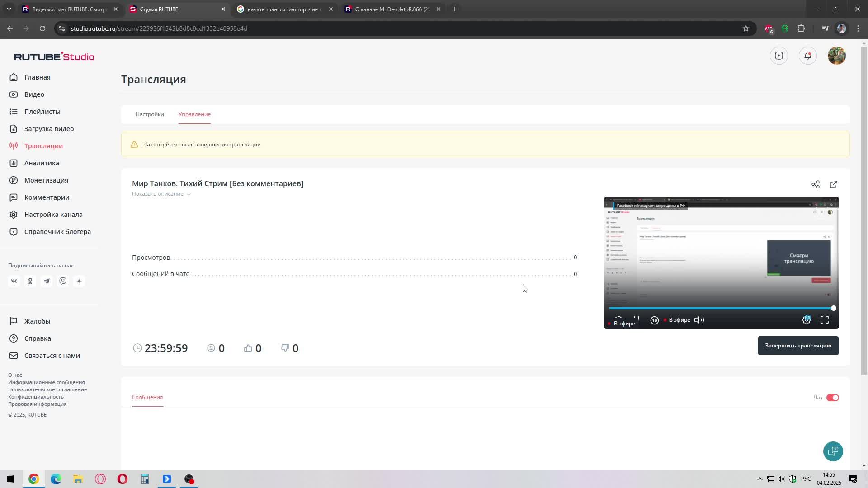The height and width of the screenshot is (488, 868).
Task: Switch to О канале Mr.DesolatoR.666 tab
Action: [392, 9]
